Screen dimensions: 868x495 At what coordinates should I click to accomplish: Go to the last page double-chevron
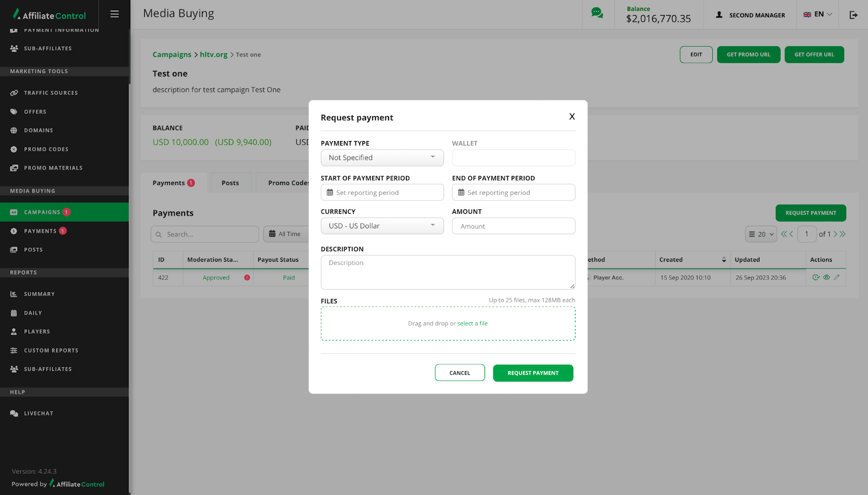[x=843, y=234]
